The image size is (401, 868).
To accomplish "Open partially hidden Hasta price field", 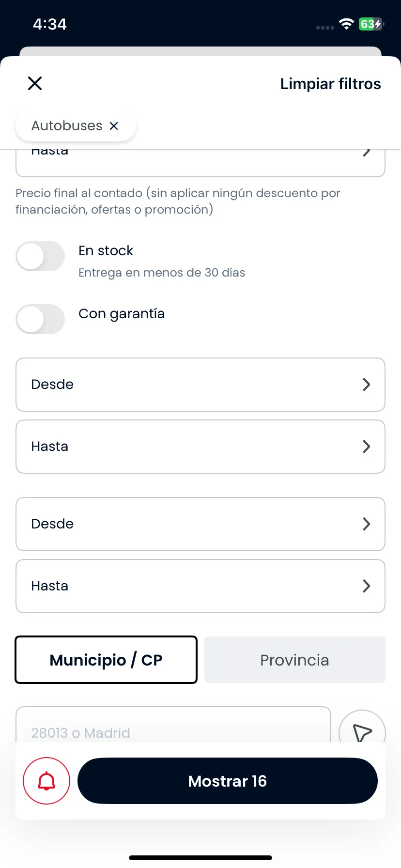I will tap(200, 163).
